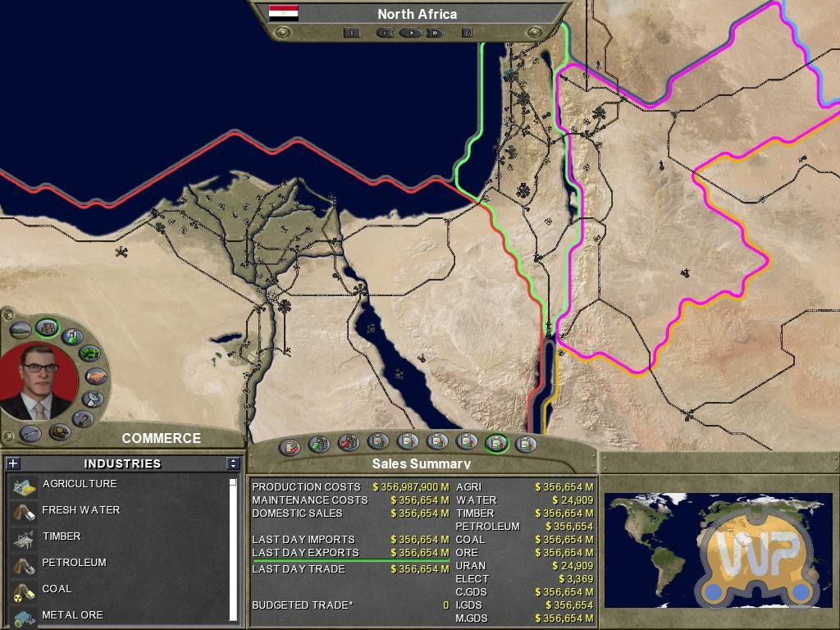
Task: Select Petroleum in the Industries list
Action: click(74, 563)
